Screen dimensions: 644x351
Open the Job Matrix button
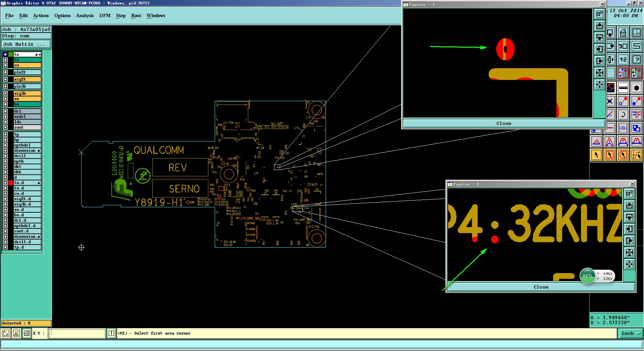26,44
